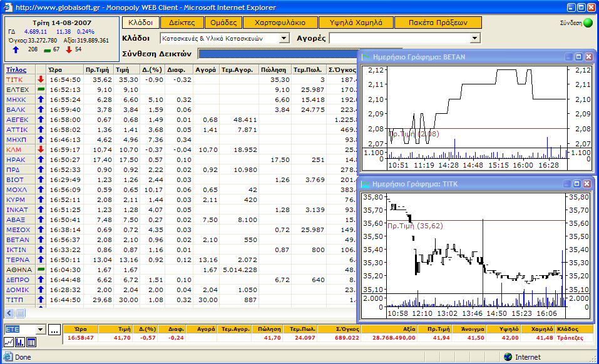599x364 pixels.
Task: Click red down arrow in ΚΛΜ row
Action: pyautogui.click(x=41, y=149)
